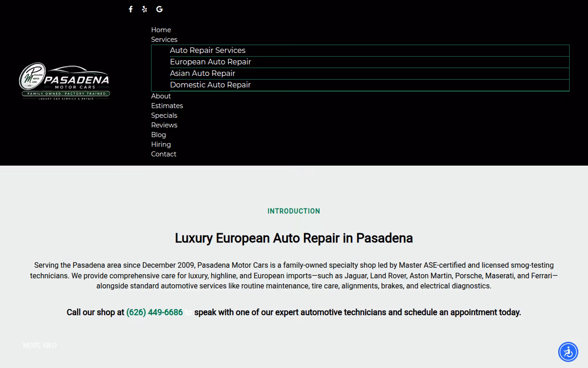Open the Hiring page
Viewport: 588px width, 368px height.
[x=161, y=144]
